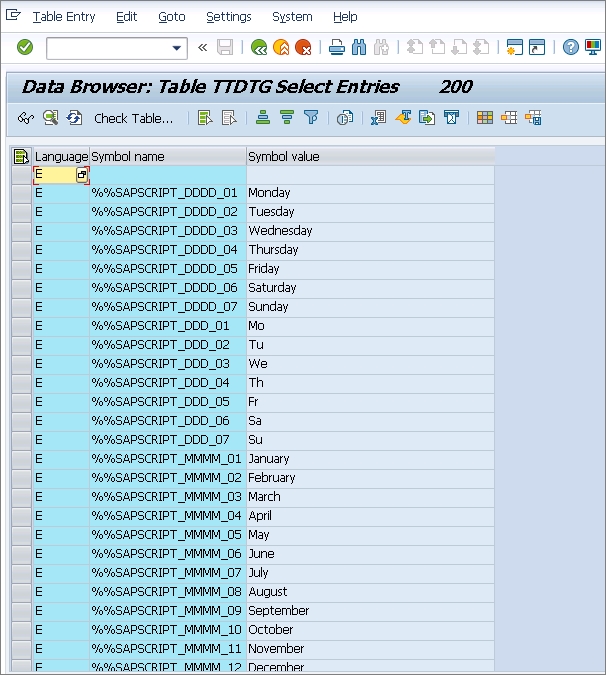Click the Previous Page icon
The height and width of the screenshot is (675, 606).
[x=437, y=47]
